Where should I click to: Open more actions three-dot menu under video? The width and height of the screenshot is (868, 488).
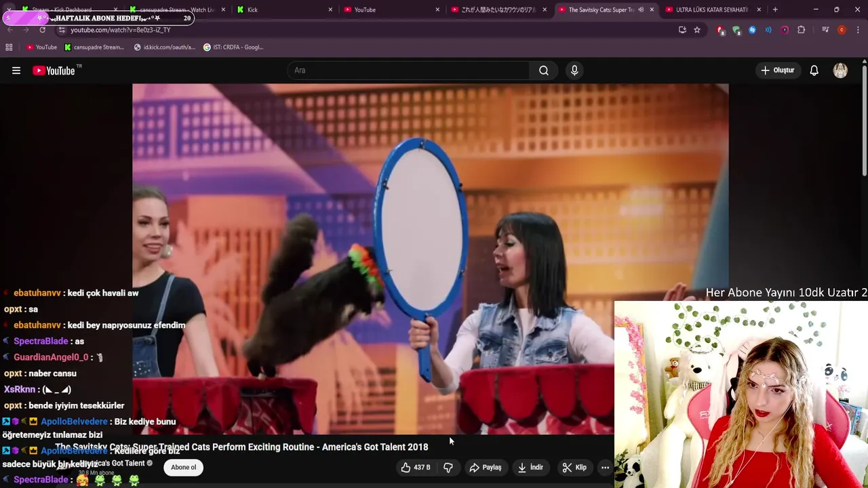point(605,468)
